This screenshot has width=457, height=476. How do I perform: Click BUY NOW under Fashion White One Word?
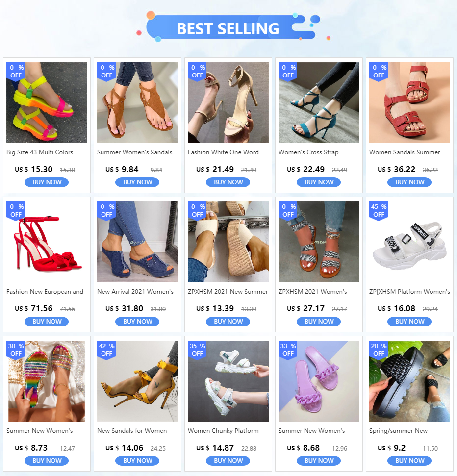pyautogui.click(x=228, y=182)
